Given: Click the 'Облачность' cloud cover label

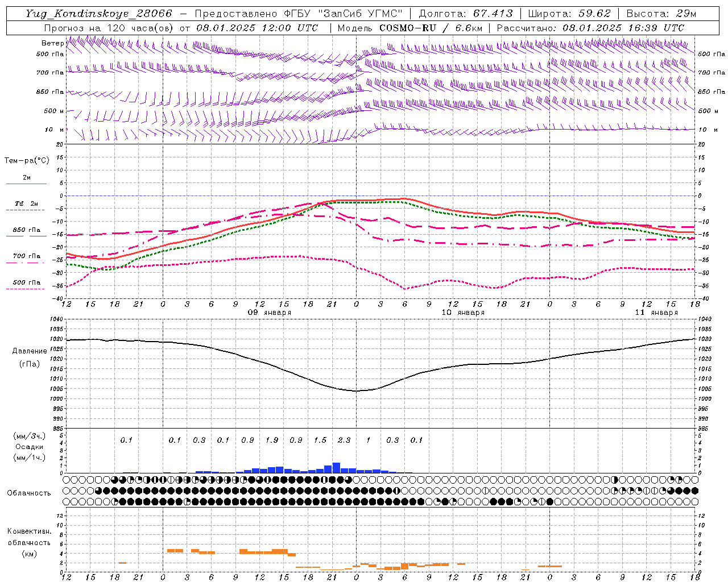Looking at the screenshot, I should click(29, 493).
